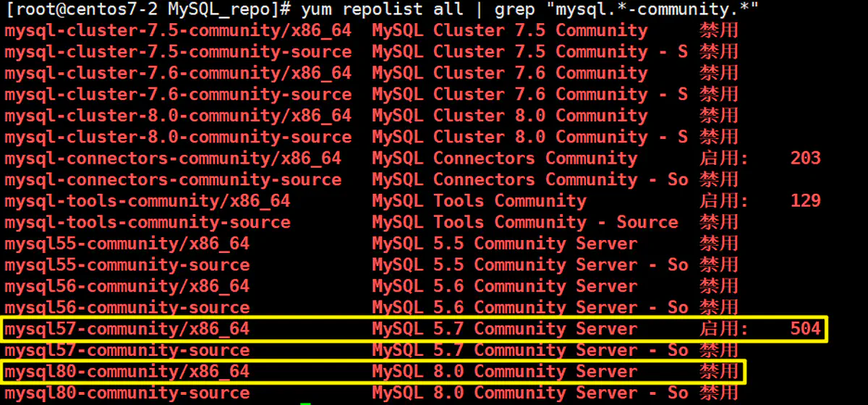Click the green terminal cursor on last line
The width and height of the screenshot is (868, 405).
click(x=305, y=404)
